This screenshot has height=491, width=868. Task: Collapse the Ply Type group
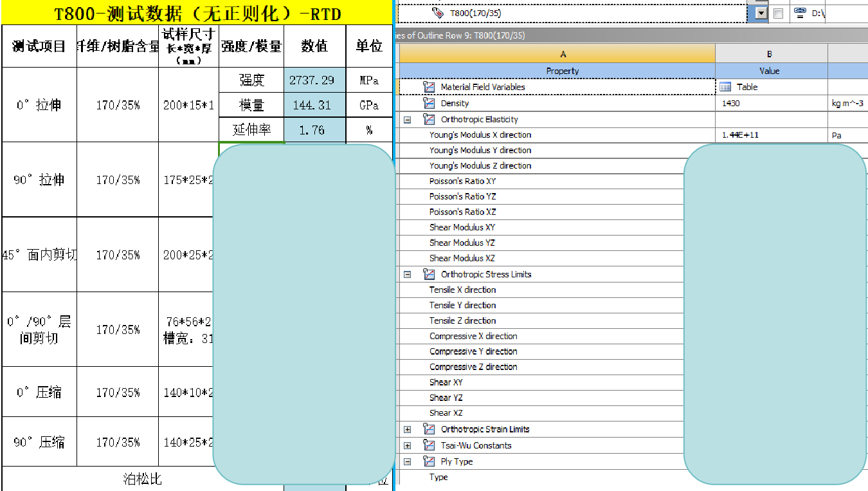click(x=407, y=462)
